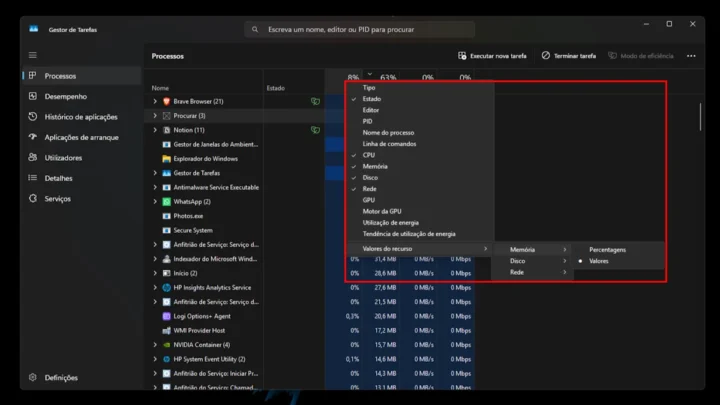Open Desempenho performance view icon
The height and width of the screenshot is (405, 720).
(x=33, y=97)
